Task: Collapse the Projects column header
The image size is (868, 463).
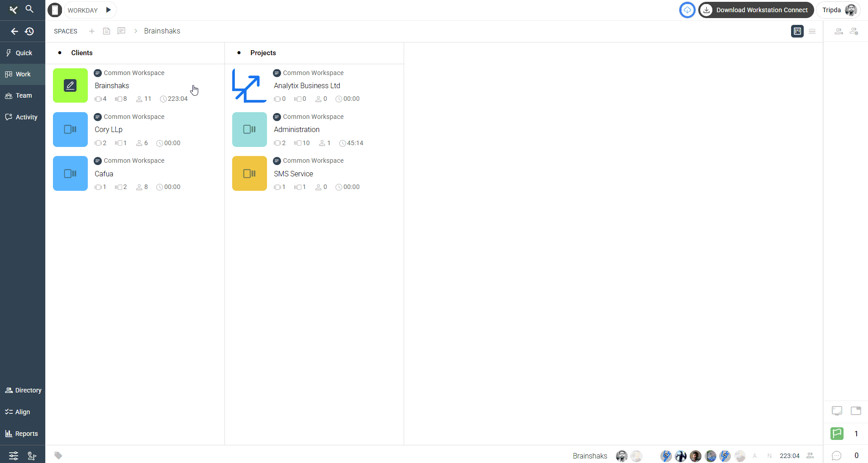Action: click(x=239, y=53)
